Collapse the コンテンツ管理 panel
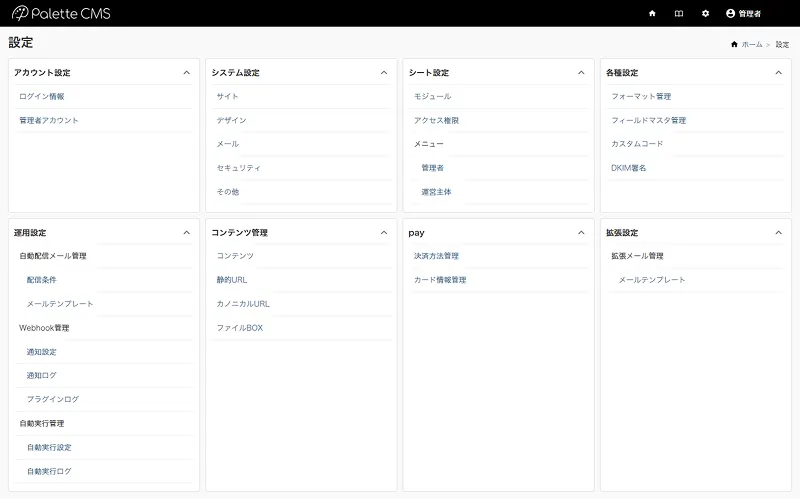The height and width of the screenshot is (499, 800). click(x=384, y=233)
